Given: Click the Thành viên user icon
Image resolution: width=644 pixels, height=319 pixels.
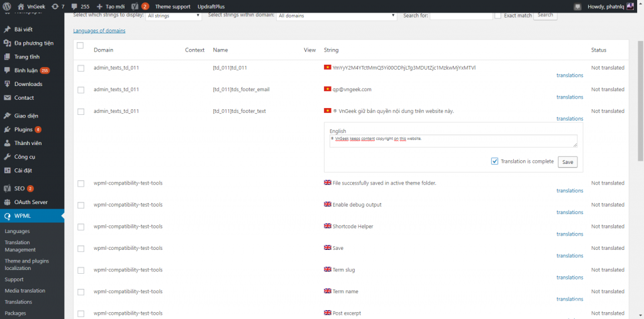Looking at the screenshot, I should (x=7, y=143).
